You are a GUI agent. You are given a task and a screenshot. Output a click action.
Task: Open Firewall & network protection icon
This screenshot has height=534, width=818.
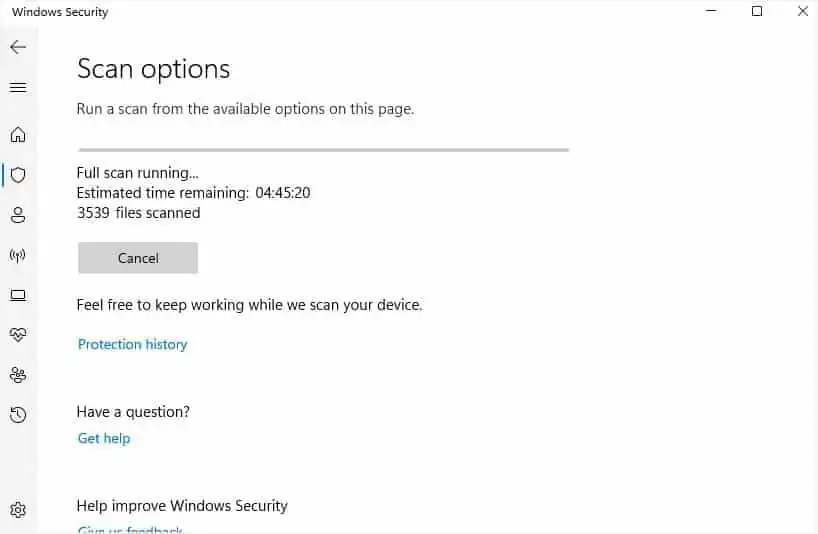[18, 255]
